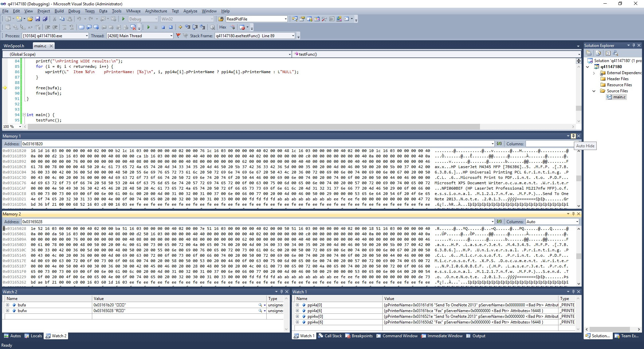Open the Breakpoints tab
The image size is (644, 349).
coord(359,336)
